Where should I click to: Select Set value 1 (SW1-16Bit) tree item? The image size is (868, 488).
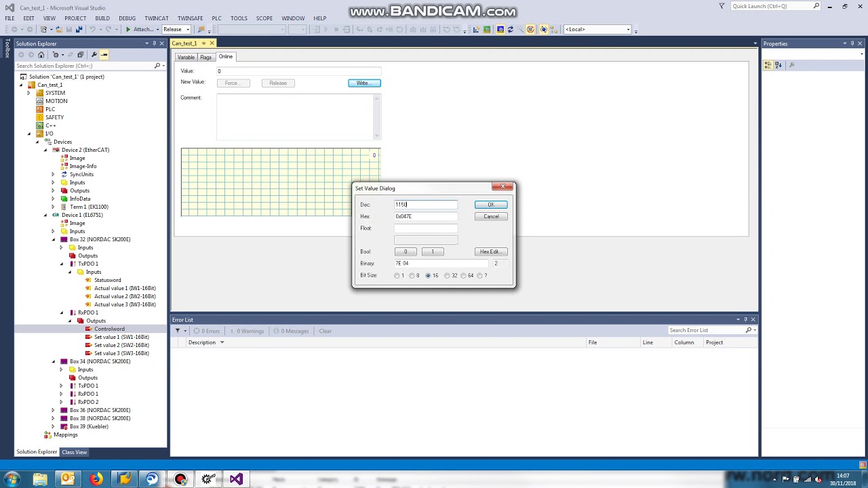click(x=121, y=337)
